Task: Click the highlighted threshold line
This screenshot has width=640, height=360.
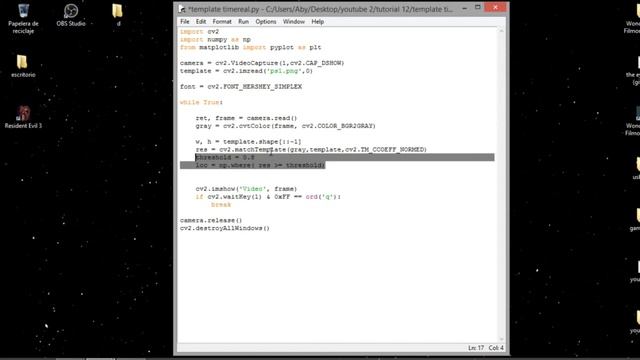Action: tap(225, 157)
